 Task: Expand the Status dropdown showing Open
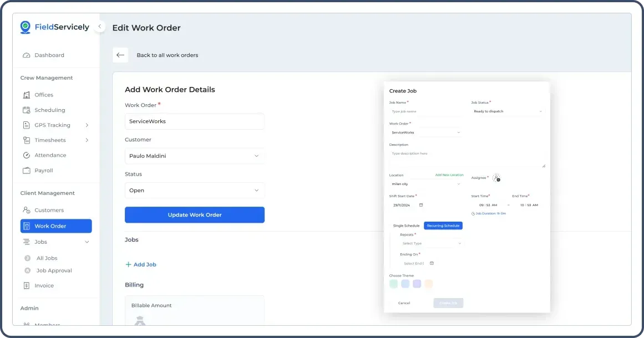tap(195, 190)
